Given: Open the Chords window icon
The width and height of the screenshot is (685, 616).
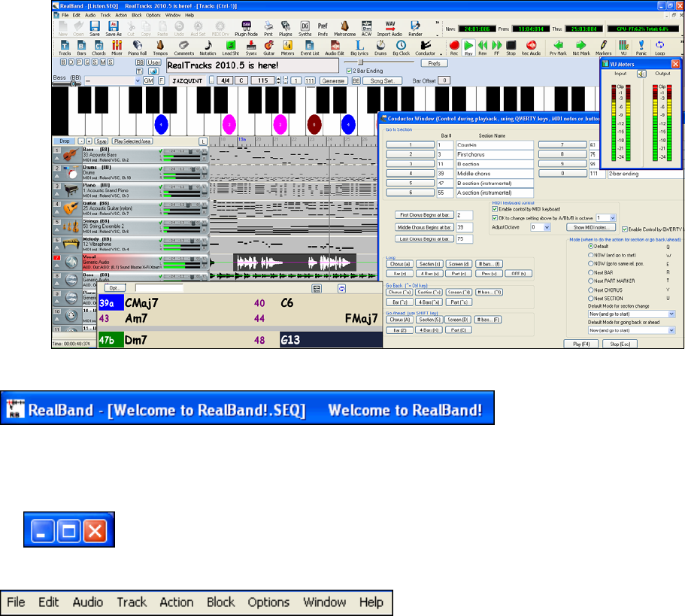Looking at the screenshot, I should (x=99, y=47).
